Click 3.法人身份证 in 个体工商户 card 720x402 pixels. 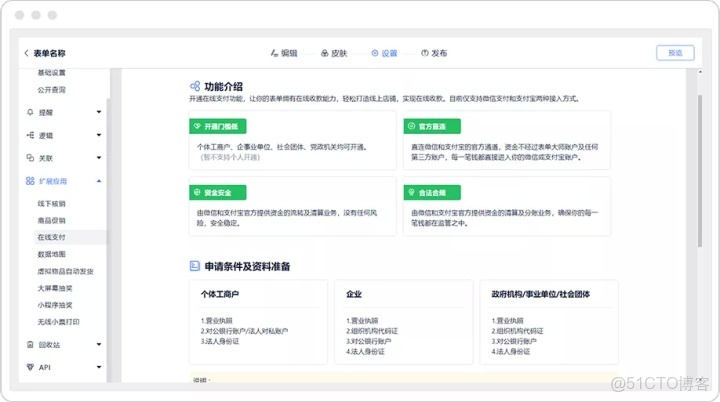tap(220, 341)
